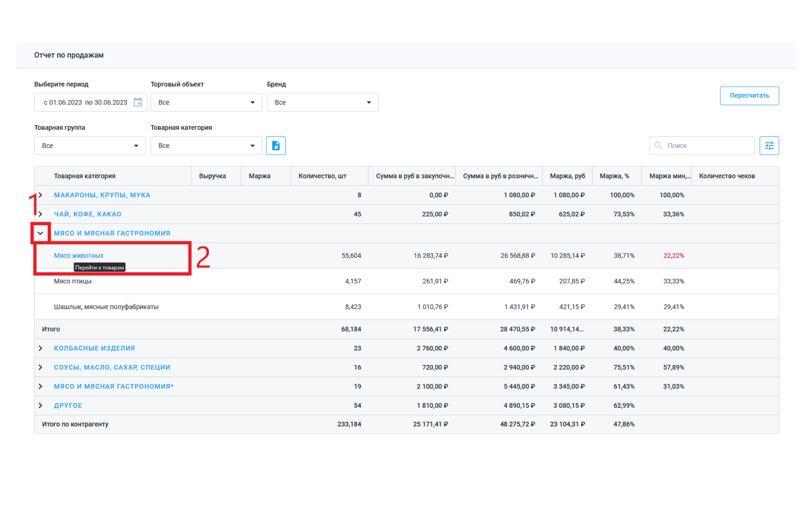Expand the СОУСЫ, МАСЛО, САХАР, СПЕЦИИ row
Screen dimensions: 812x518
(x=41, y=367)
